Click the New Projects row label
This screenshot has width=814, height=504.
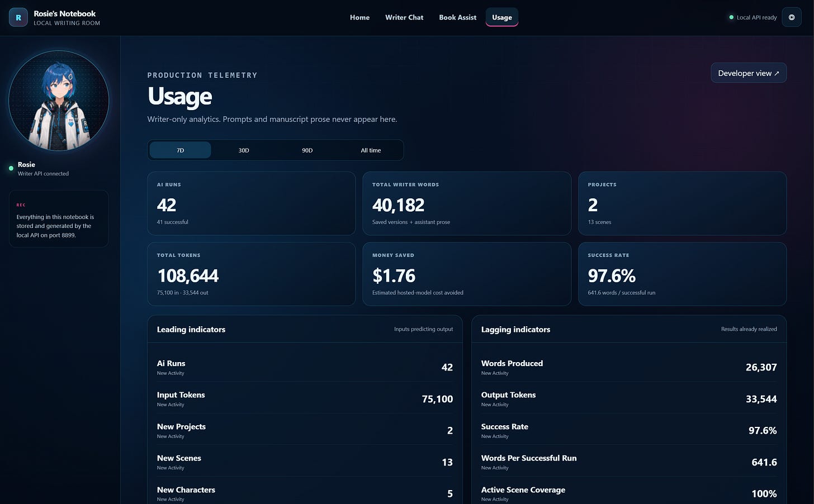(x=181, y=426)
